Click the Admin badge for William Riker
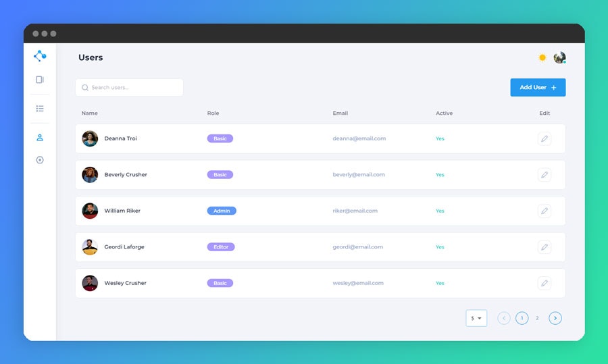The width and height of the screenshot is (608, 364). (x=222, y=211)
